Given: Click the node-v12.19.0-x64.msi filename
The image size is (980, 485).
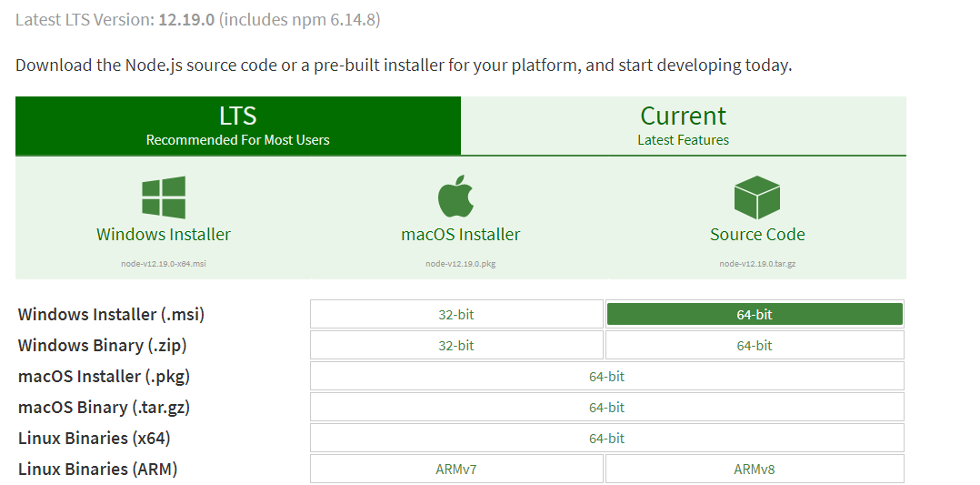Looking at the screenshot, I should coord(164,264).
